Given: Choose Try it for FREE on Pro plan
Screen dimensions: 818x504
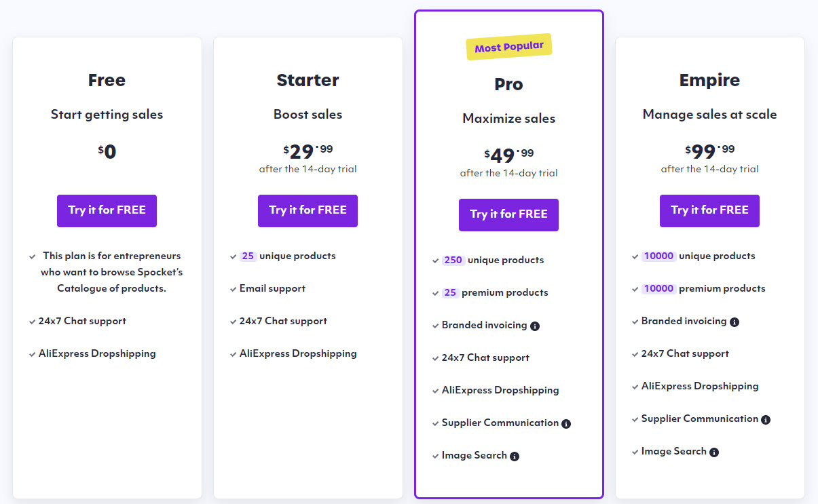Looking at the screenshot, I should point(508,214).
